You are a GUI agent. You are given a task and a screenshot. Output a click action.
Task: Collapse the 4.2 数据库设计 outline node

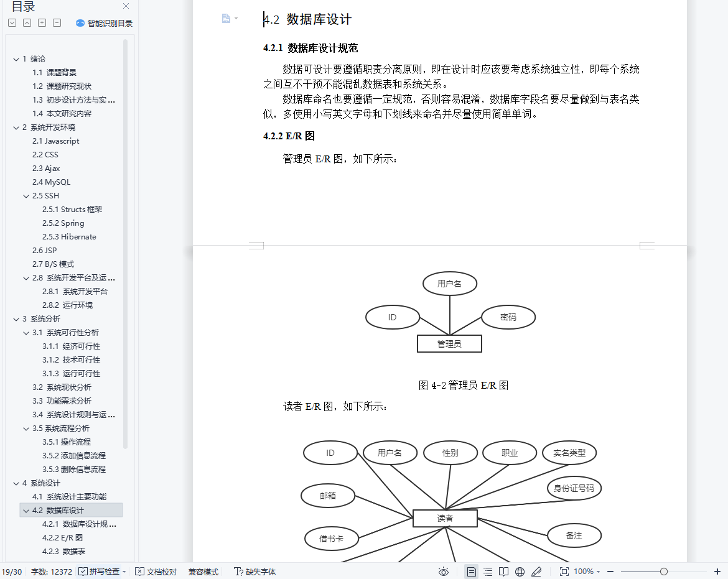[x=26, y=511]
